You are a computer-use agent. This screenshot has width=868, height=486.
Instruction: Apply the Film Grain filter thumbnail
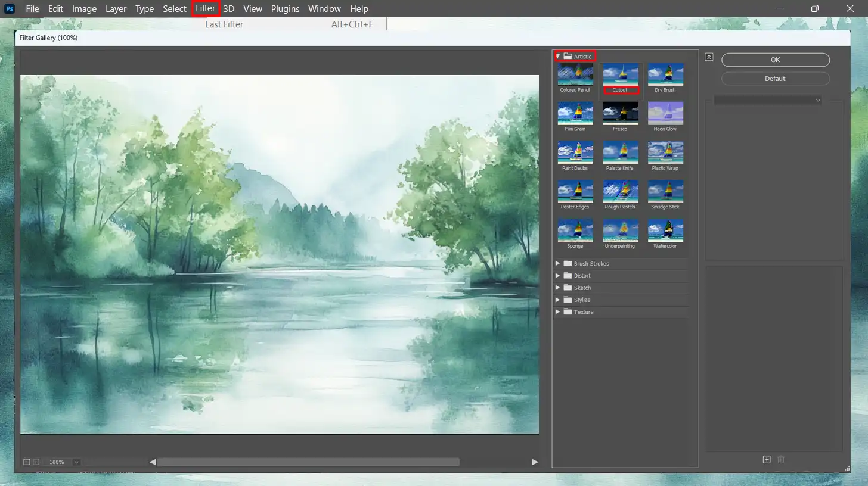coord(575,113)
